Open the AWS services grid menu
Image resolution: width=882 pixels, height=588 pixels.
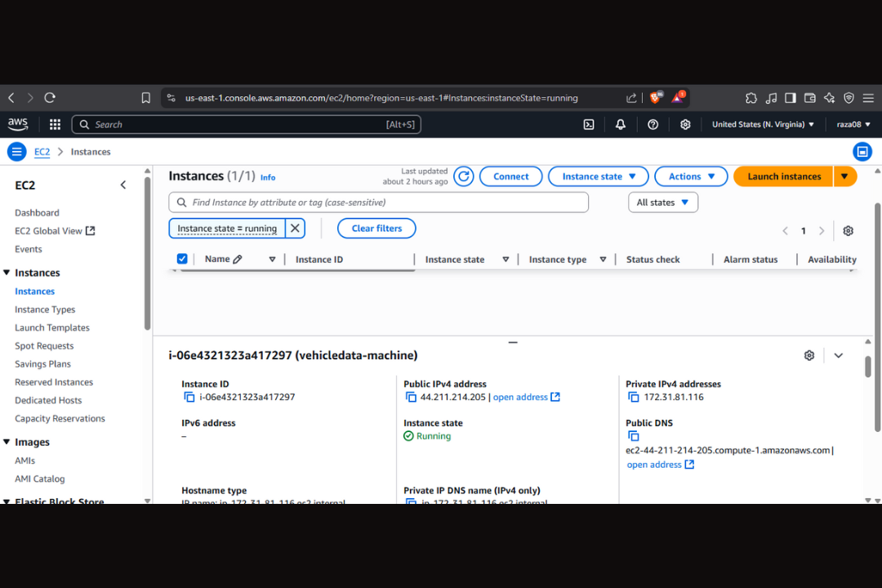(x=55, y=125)
